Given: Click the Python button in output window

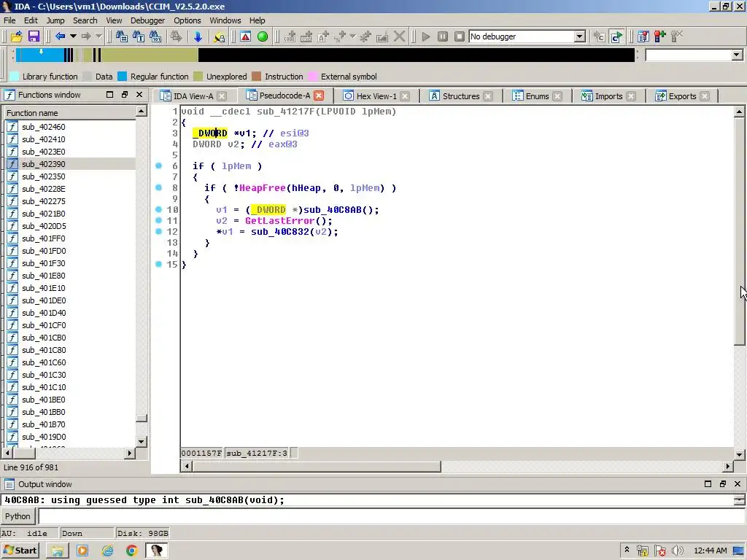Looking at the screenshot, I should pos(18,516).
